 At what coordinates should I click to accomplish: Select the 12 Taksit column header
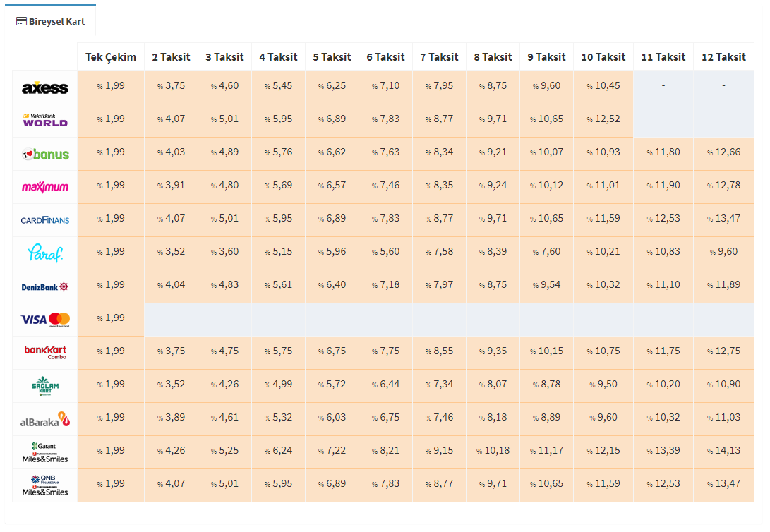coord(724,57)
